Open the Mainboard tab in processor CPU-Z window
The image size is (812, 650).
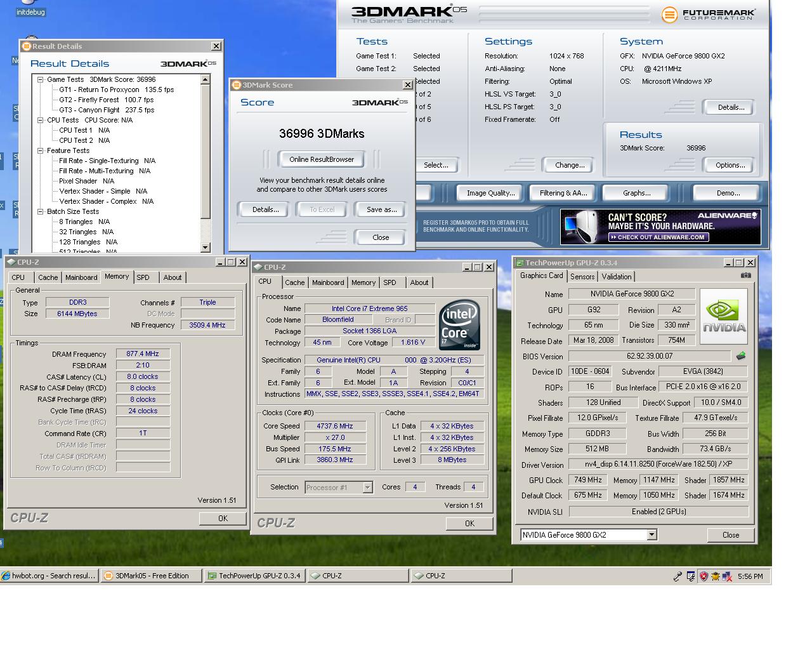tap(328, 282)
